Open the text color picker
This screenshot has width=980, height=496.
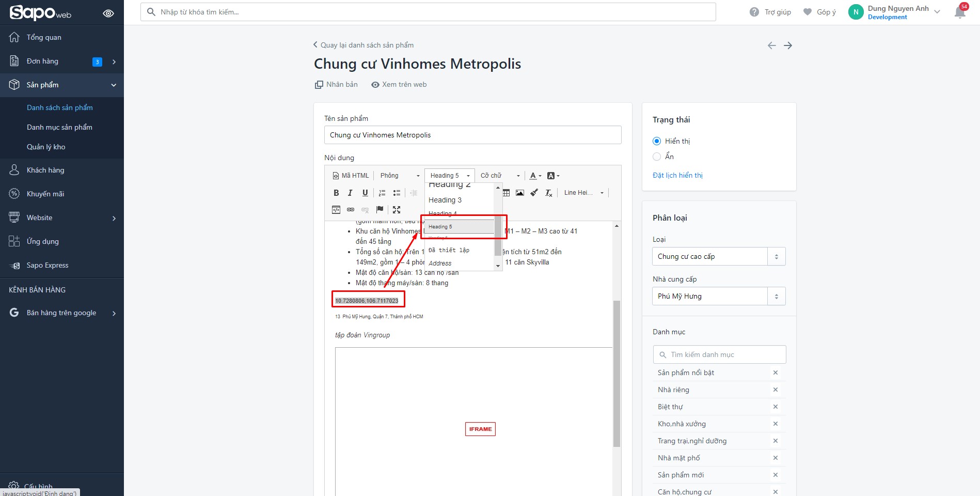[535, 176]
